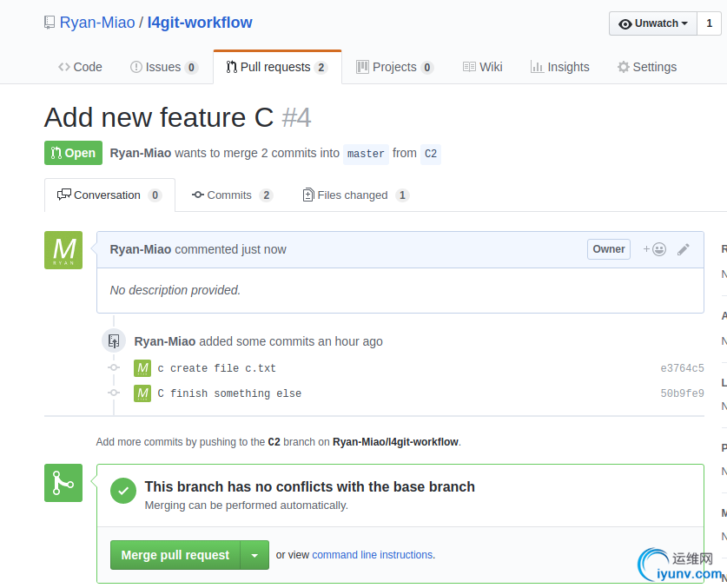Open the Insights tab
Viewport: 727px width, 588px height.
click(559, 67)
